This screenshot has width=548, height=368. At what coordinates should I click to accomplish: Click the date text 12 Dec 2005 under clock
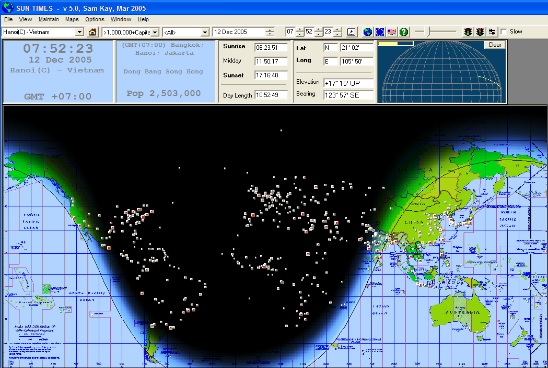tap(60, 60)
